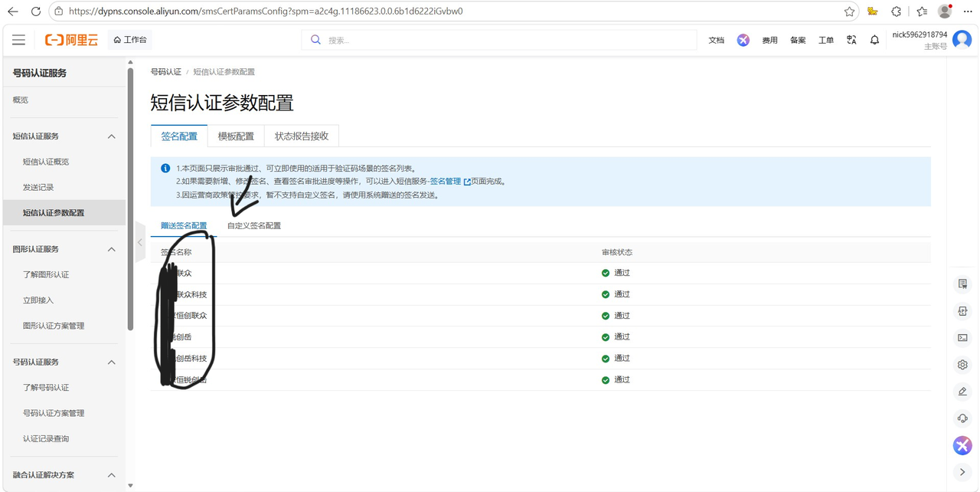980x492 pixels.
Task: Click the 号码认证 breadcrumb link
Action: 166,72
